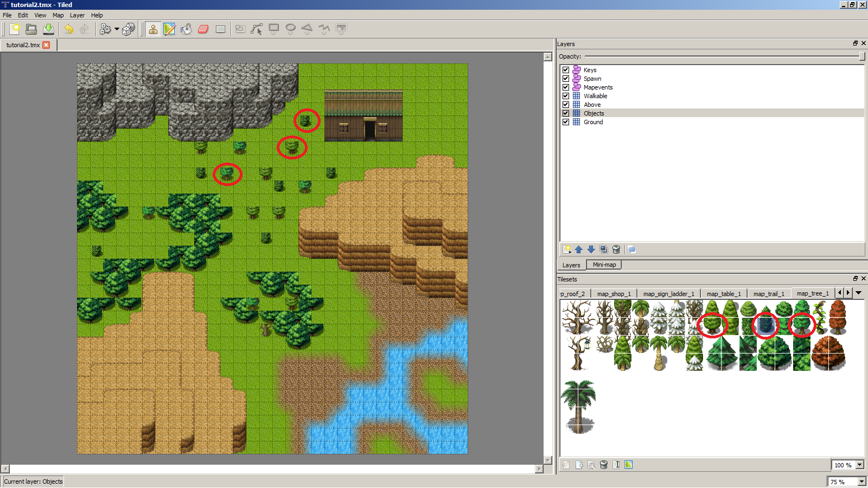Select the Terrain Brush tool

tap(170, 29)
